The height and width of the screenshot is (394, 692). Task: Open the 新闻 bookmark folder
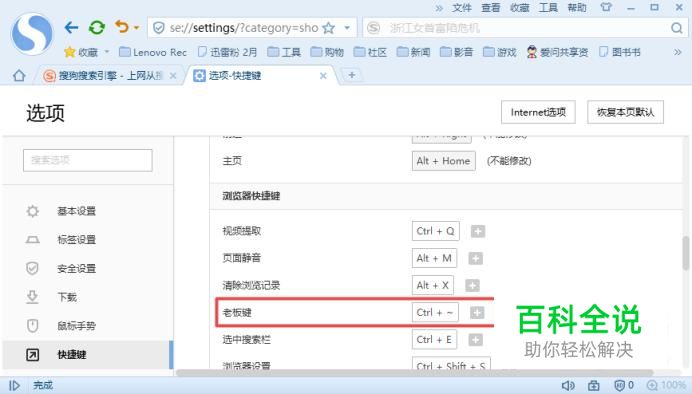tap(414, 52)
